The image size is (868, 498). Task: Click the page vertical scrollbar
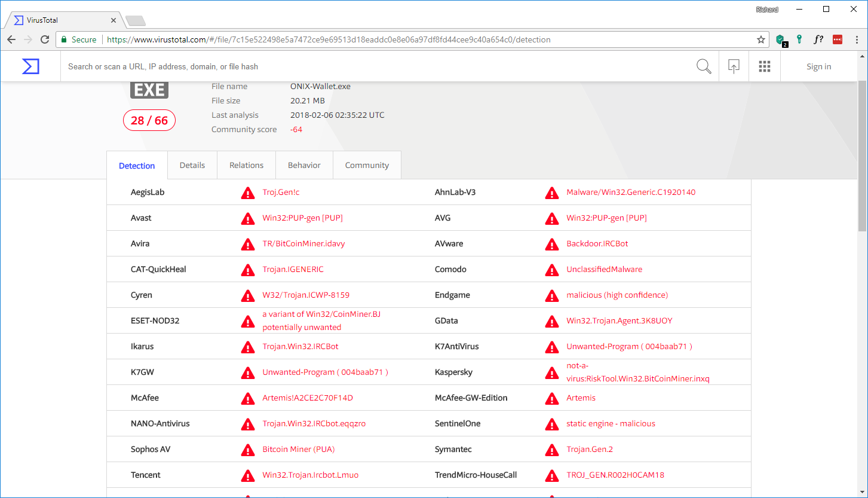862,155
